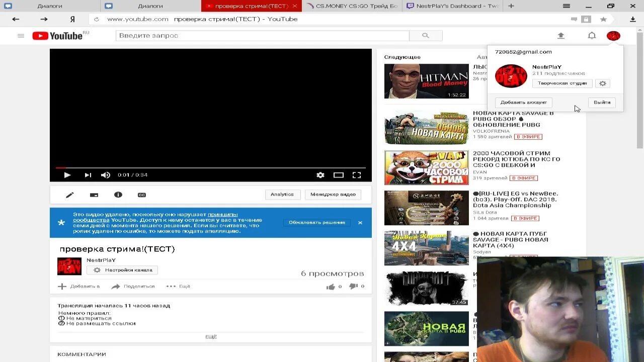This screenshot has width=644, height=362.
Task: Open Менеджер видео
Action: [333, 195]
